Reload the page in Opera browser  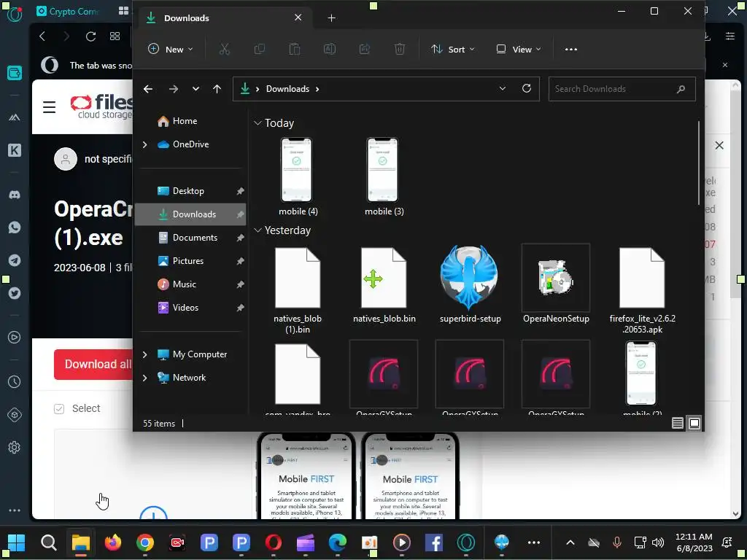click(x=90, y=36)
